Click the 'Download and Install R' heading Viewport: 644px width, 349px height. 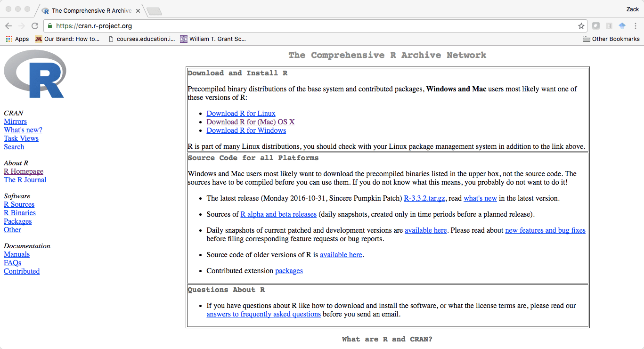pos(237,73)
